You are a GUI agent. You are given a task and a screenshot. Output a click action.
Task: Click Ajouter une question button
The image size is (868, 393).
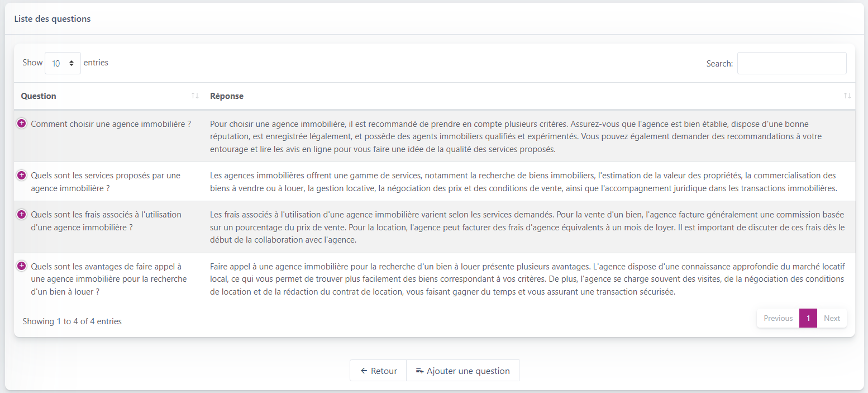coord(463,371)
